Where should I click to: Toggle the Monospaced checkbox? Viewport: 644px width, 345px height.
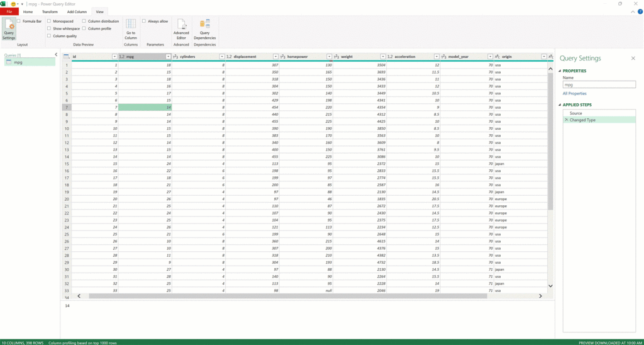point(49,21)
